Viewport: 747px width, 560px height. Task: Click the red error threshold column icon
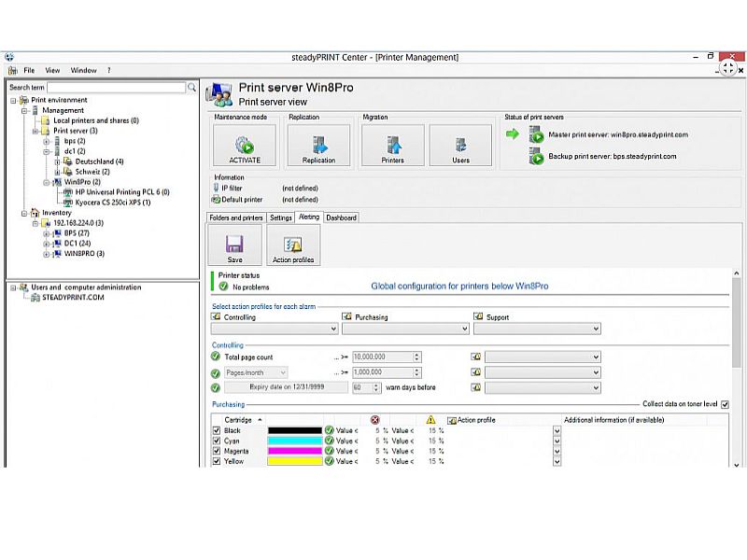click(x=375, y=419)
